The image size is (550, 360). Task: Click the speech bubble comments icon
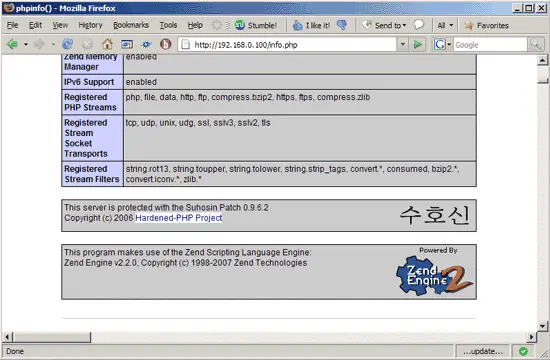point(419,25)
